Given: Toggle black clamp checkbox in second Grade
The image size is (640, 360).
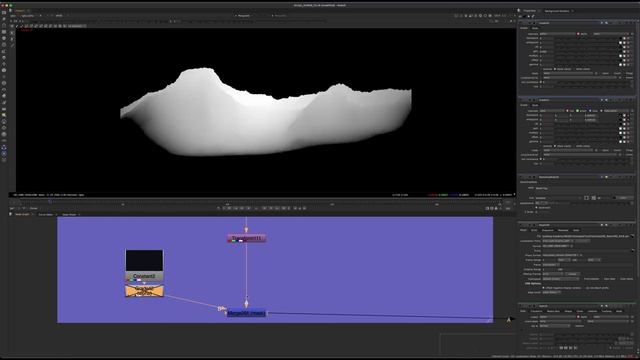Looking at the screenshot, I should coord(555,146).
